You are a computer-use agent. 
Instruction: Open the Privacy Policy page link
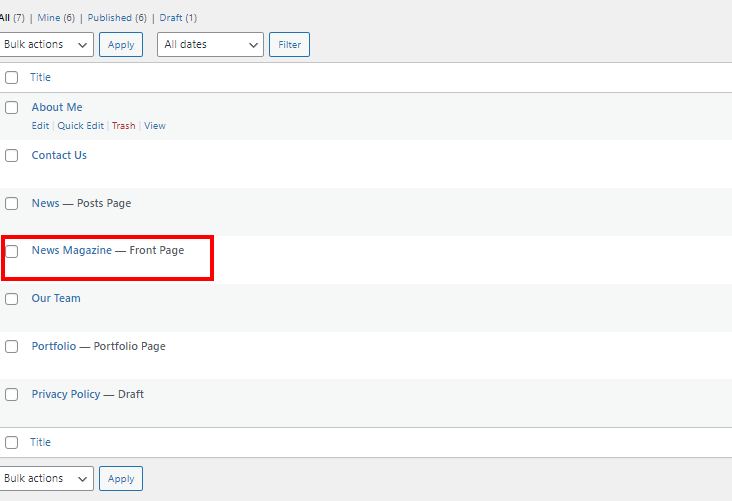pos(66,395)
